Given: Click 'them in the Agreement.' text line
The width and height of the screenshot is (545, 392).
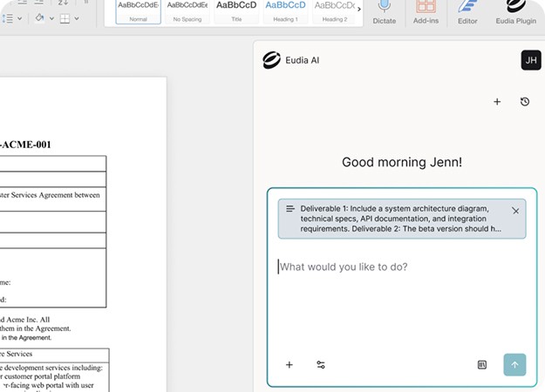Looking at the screenshot, I should click(x=35, y=328).
